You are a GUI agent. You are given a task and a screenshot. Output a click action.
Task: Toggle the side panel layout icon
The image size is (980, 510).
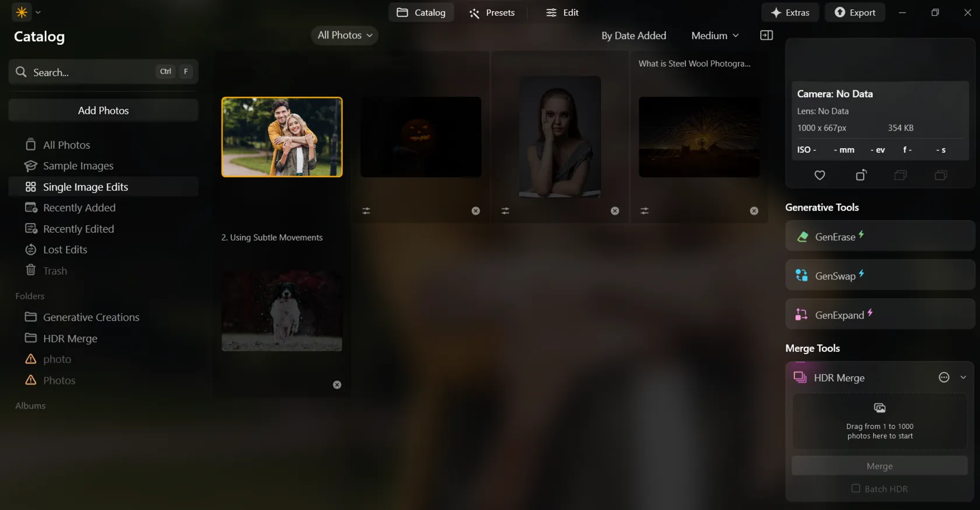(x=766, y=36)
